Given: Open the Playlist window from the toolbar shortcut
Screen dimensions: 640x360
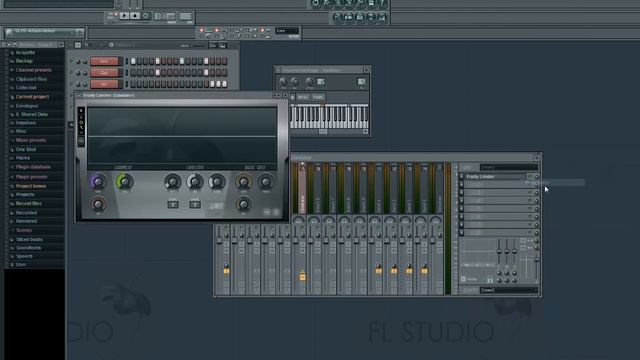Looking at the screenshot, I should pos(337,17).
